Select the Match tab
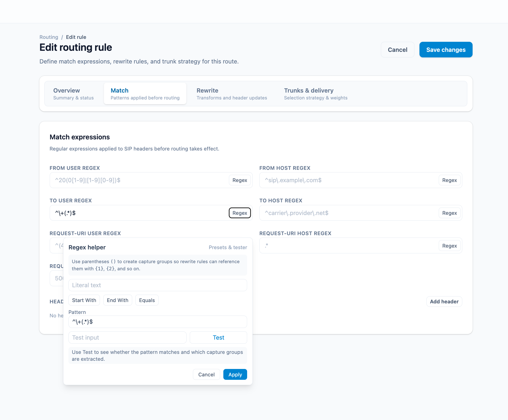 tap(145, 94)
